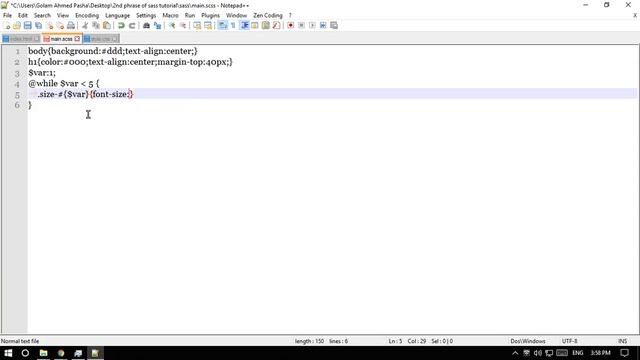Toggle synchronized vertical scrolling
Image resolution: width=640 pixels, height=360 pixels.
coord(197,25)
